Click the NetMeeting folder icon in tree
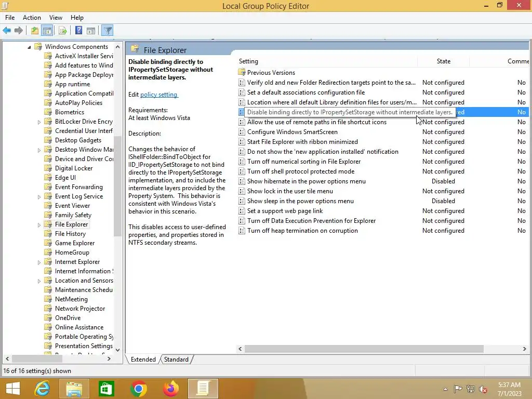532x399 pixels. point(48,299)
